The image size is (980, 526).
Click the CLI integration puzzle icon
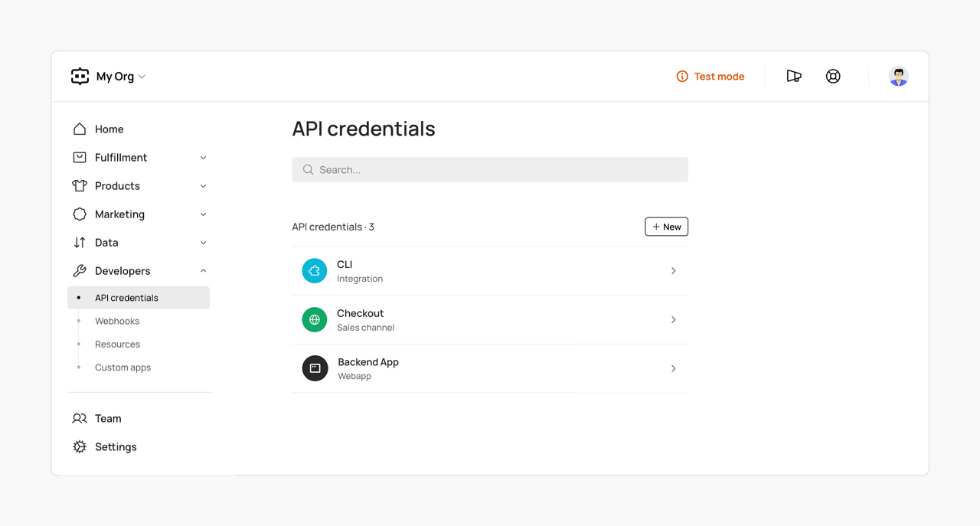[314, 271]
